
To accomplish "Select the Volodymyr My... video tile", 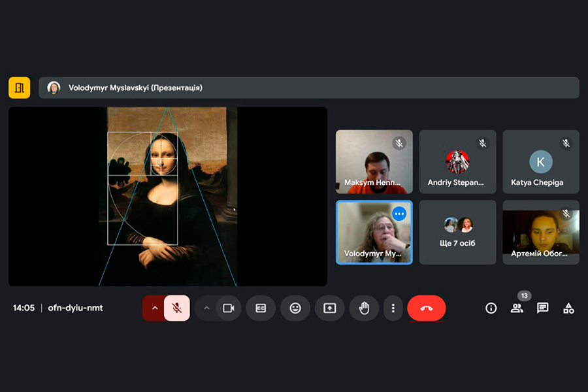I will click(x=374, y=232).
